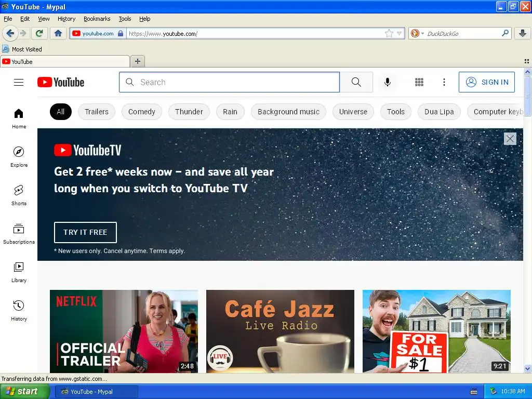The height and width of the screenshot is (399, 532).
Task: Open the Windows Start menu
Action: [x=24, y=392]
